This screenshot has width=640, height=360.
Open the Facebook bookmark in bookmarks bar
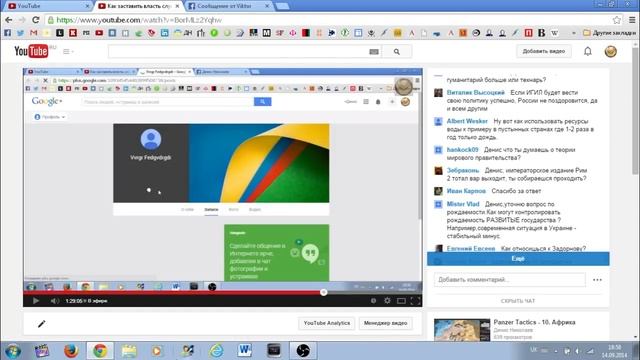point(8,33)
